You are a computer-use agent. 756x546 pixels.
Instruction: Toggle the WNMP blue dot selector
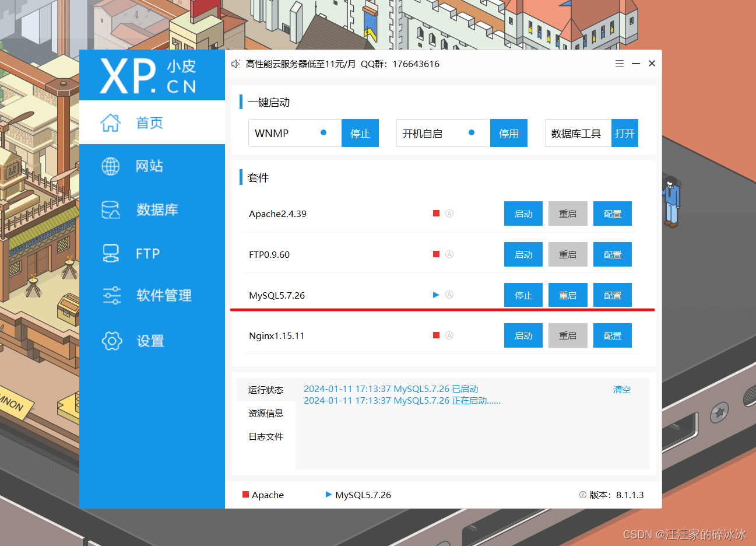point(324,133)
